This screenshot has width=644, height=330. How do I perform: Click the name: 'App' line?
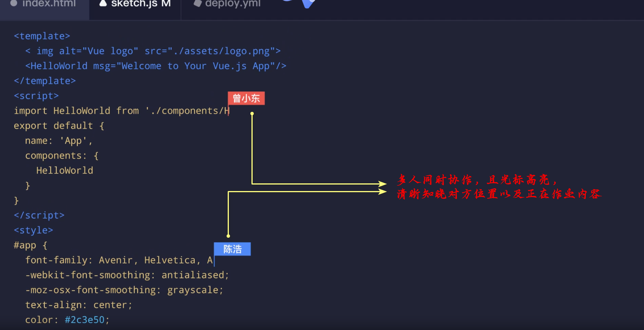point(59,141)
